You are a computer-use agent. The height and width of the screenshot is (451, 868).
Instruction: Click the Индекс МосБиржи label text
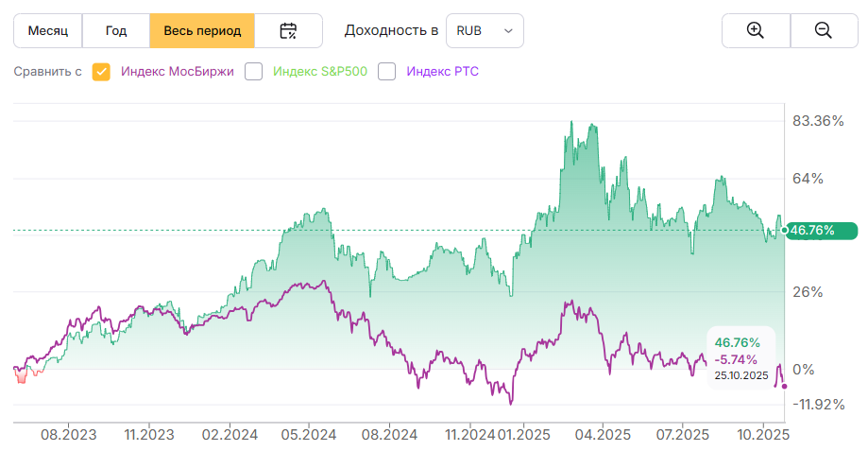point(177,71)
